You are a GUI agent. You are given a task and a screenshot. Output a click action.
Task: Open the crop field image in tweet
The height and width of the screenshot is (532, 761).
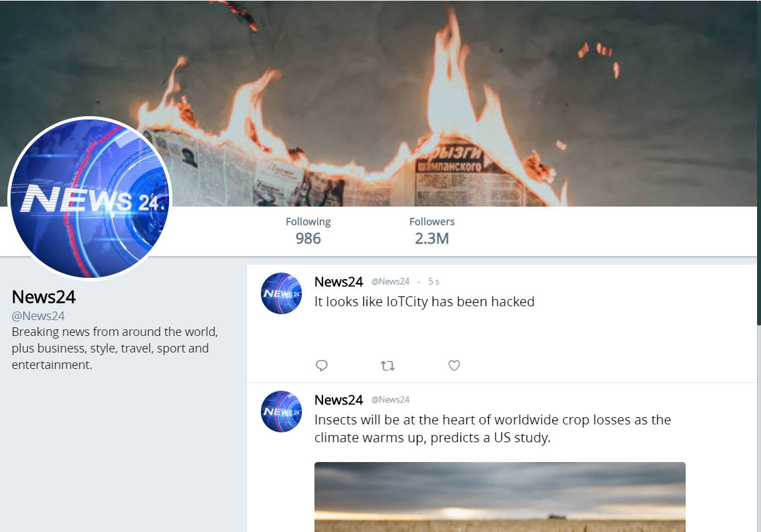coord(500,497)
